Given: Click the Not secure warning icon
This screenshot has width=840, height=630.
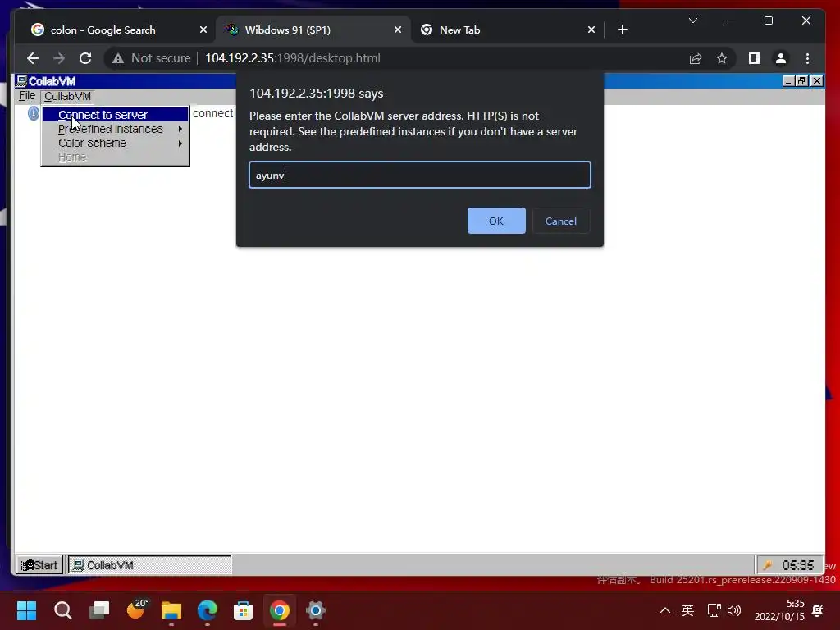Looking at the screenshot, I should (118, 58).
